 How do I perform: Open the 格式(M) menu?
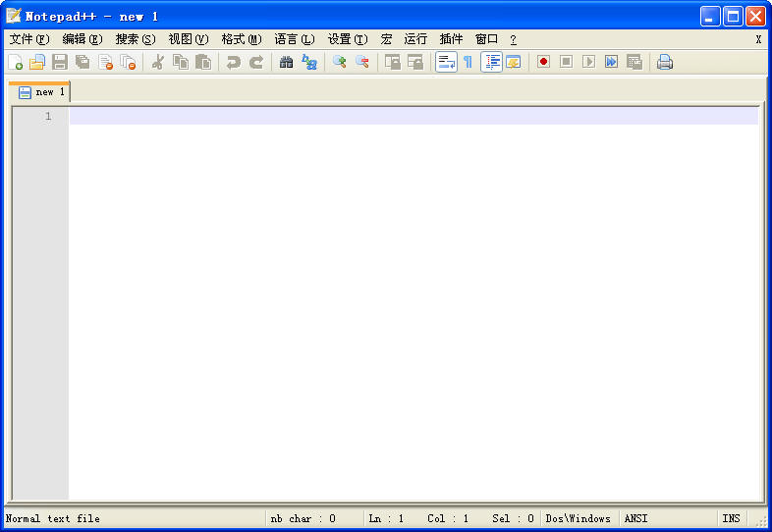(x=242, y=39)
